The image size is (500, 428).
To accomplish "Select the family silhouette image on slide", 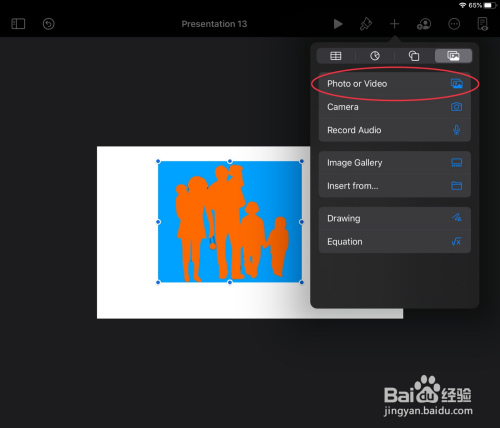I will coord(230,222).
